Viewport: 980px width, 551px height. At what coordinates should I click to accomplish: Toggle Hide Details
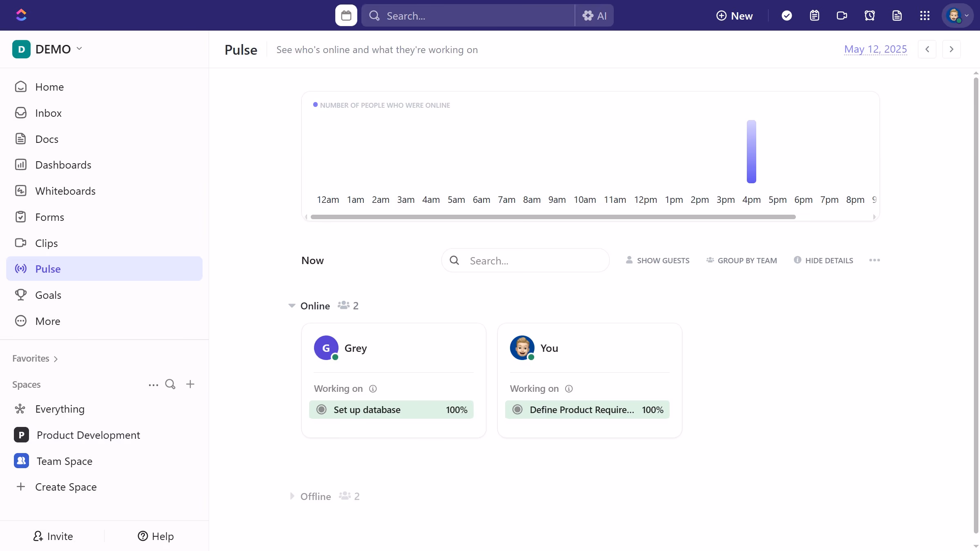pyautogui.click(x=823, y=260)
